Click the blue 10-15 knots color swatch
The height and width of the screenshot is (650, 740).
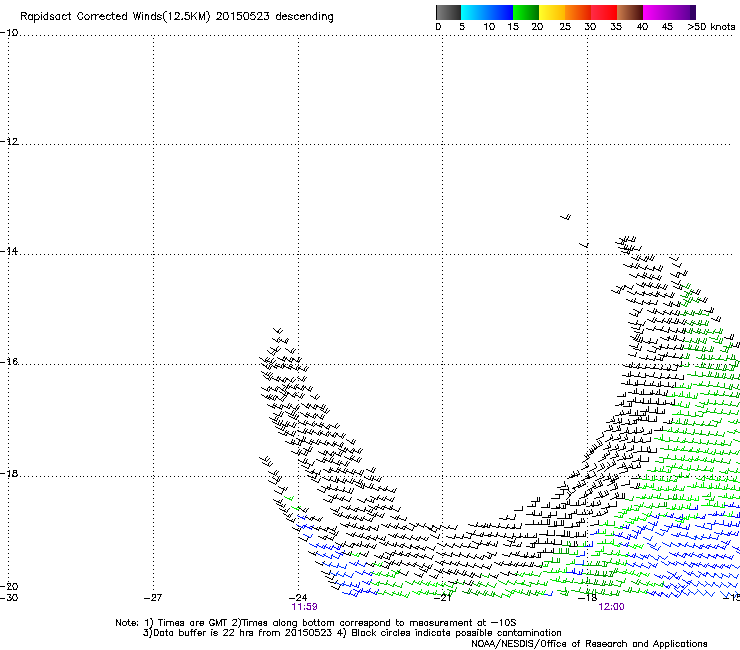point(500,12)
